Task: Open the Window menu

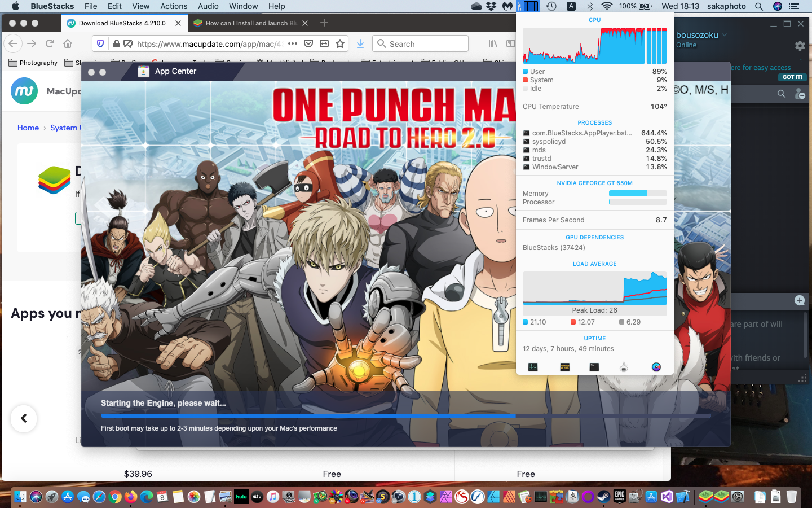Action: click(244, 6)
